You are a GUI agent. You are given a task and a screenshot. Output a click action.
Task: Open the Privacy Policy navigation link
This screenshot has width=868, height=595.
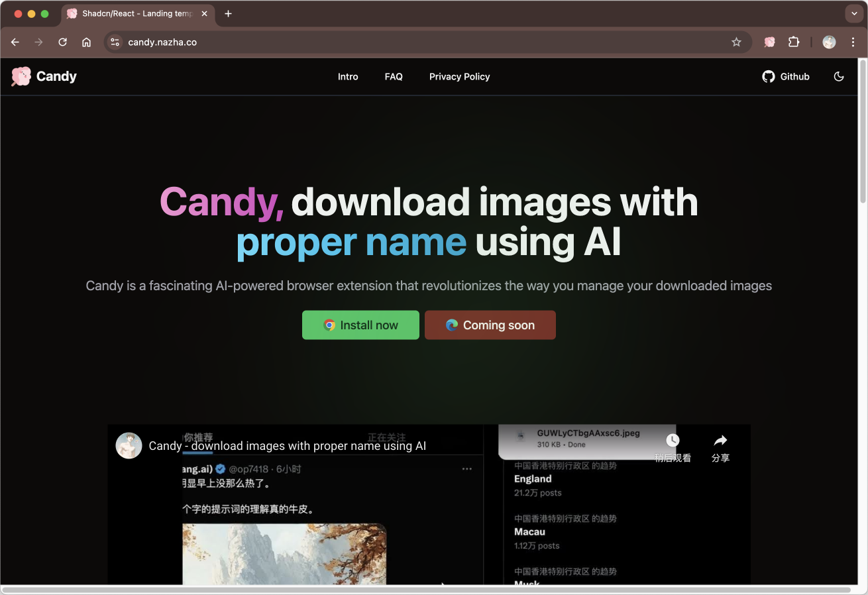(x=459, y=77)
